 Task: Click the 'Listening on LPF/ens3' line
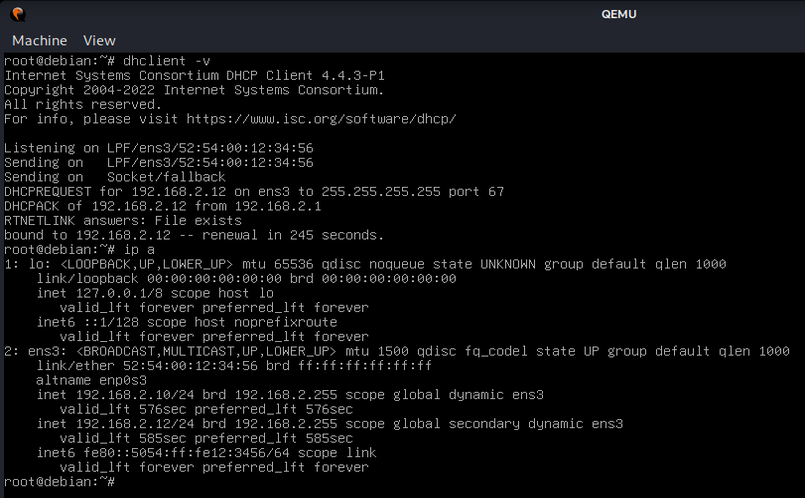point(158,148)
